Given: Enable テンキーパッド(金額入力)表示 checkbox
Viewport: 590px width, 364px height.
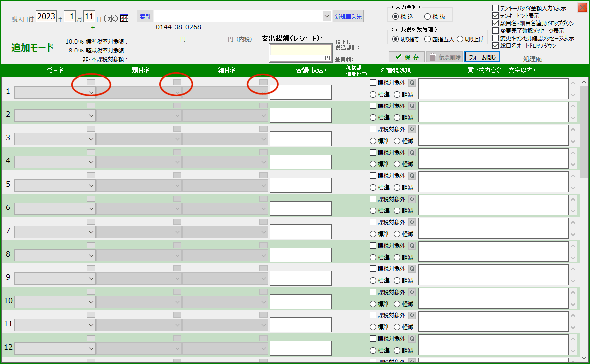Looking at the screenshot, I should pos(496,8).
